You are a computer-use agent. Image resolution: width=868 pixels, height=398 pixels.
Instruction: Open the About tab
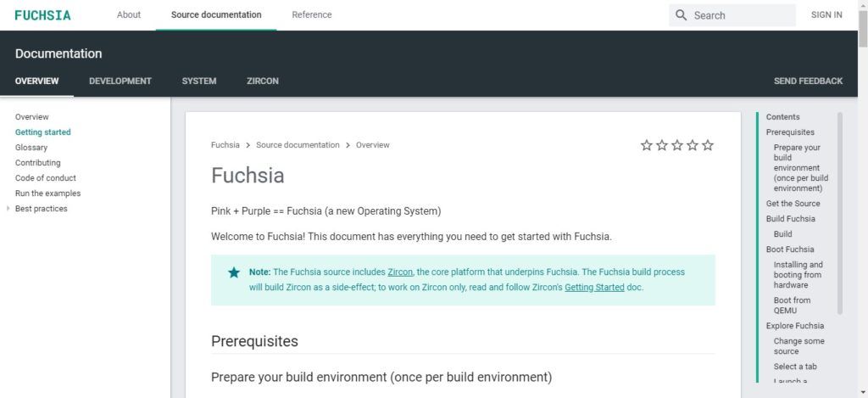[x=129, y=15]
